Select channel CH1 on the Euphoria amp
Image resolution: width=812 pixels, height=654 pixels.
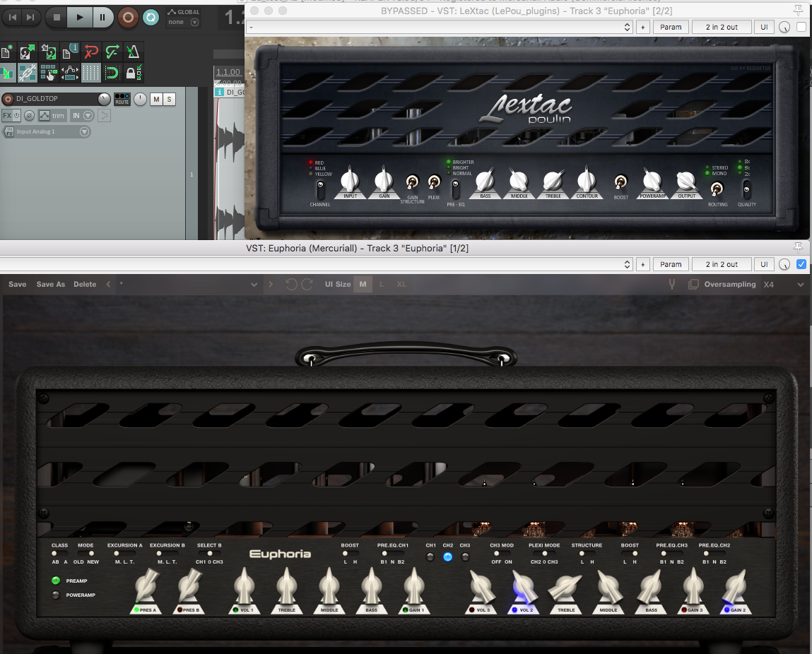coord(430,557)
